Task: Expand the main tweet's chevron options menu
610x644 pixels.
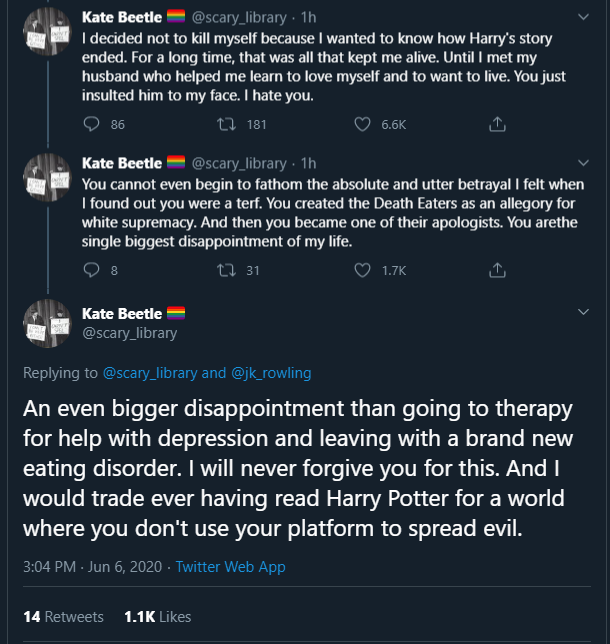Action: point(583,312)
